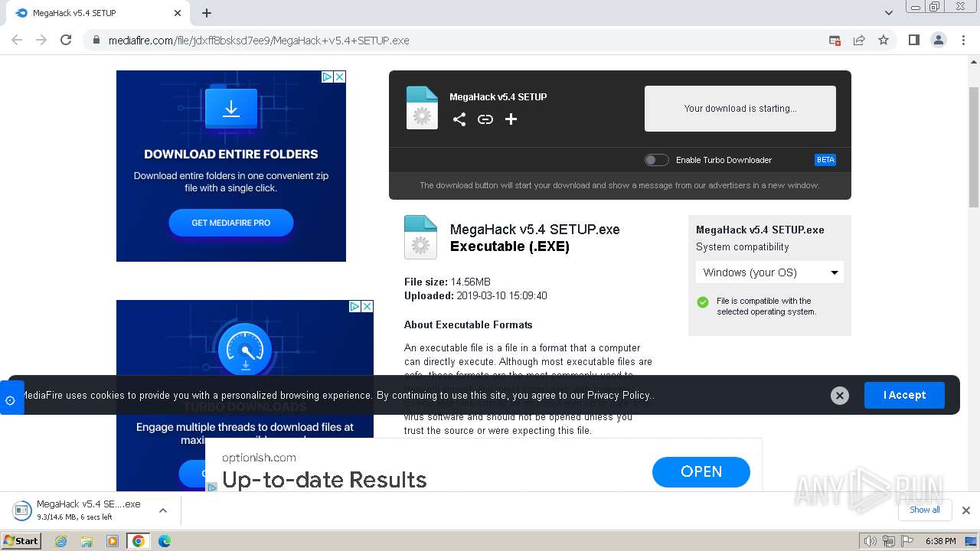Copy link using the chain link icon

tap(485, 119)
